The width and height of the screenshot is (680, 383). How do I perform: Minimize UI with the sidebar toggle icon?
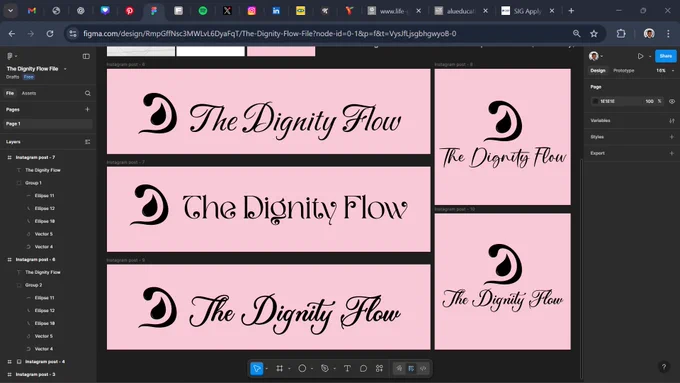tap(86, 56)
